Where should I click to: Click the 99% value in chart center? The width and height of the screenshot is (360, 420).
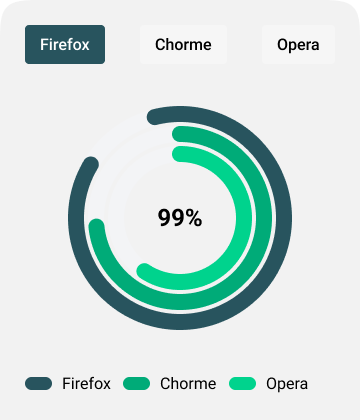(180, 218)
